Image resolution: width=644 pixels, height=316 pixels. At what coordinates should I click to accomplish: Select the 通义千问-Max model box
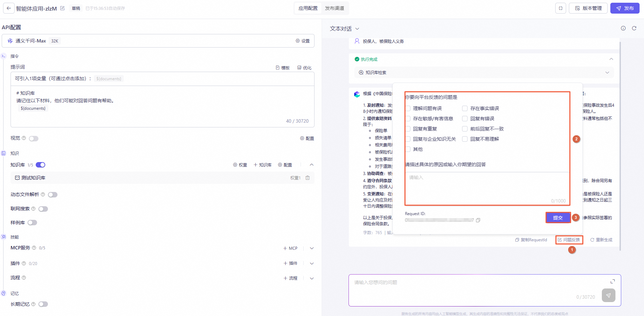(x=158, y=41)
